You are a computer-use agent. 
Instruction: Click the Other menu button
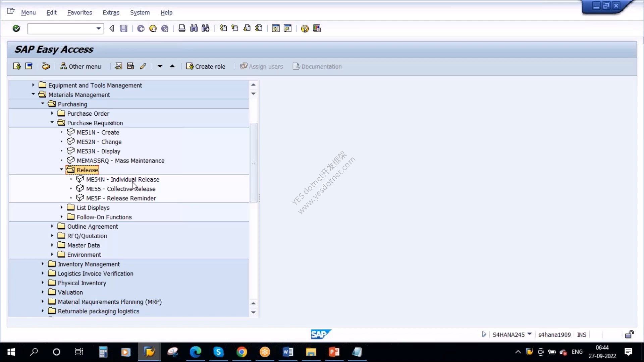pyautogui.click(x=80, y=66)
